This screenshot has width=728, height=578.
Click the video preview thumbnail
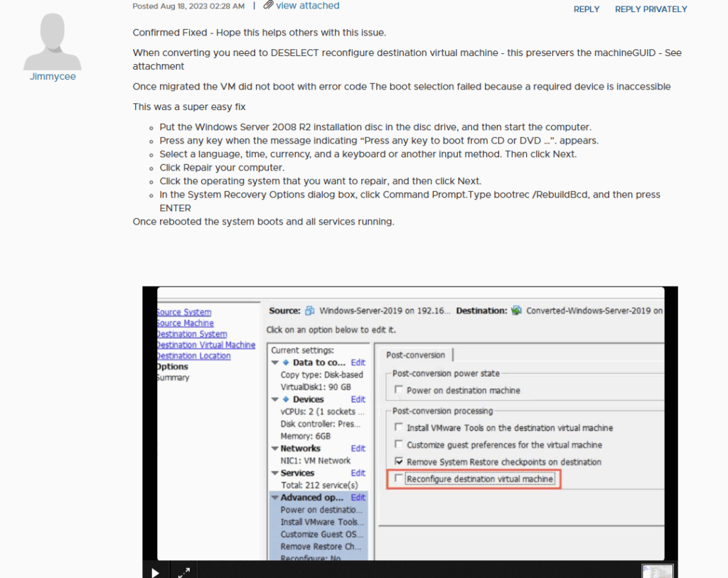(657, 570)
